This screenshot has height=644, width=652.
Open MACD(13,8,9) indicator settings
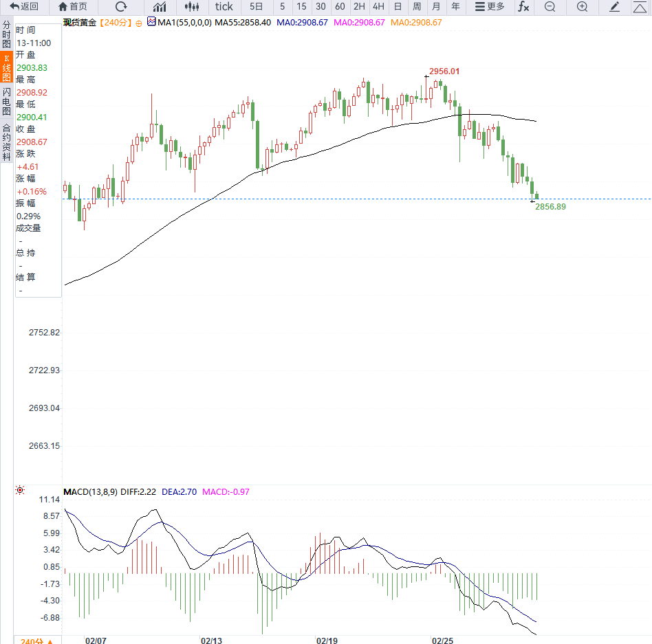pos(90,492)
